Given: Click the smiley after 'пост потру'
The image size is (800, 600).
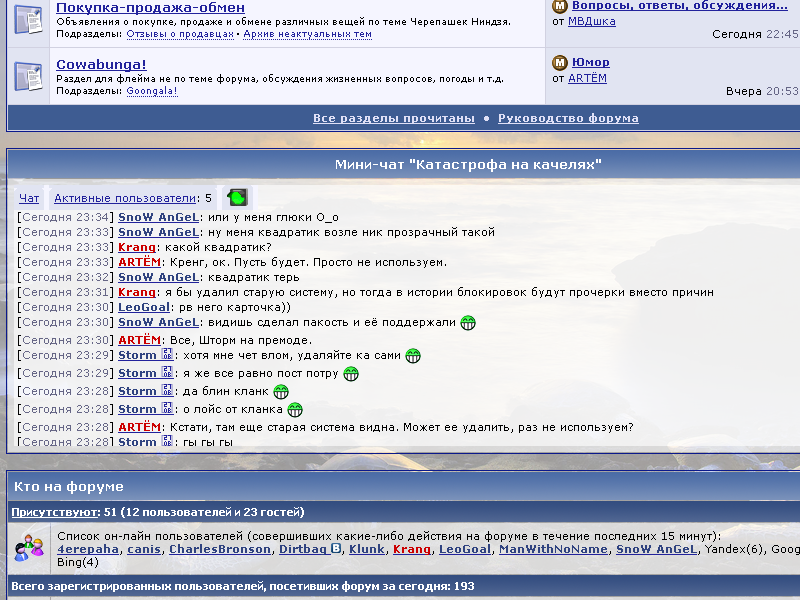Looking at the screenshot, I should 351,374.
